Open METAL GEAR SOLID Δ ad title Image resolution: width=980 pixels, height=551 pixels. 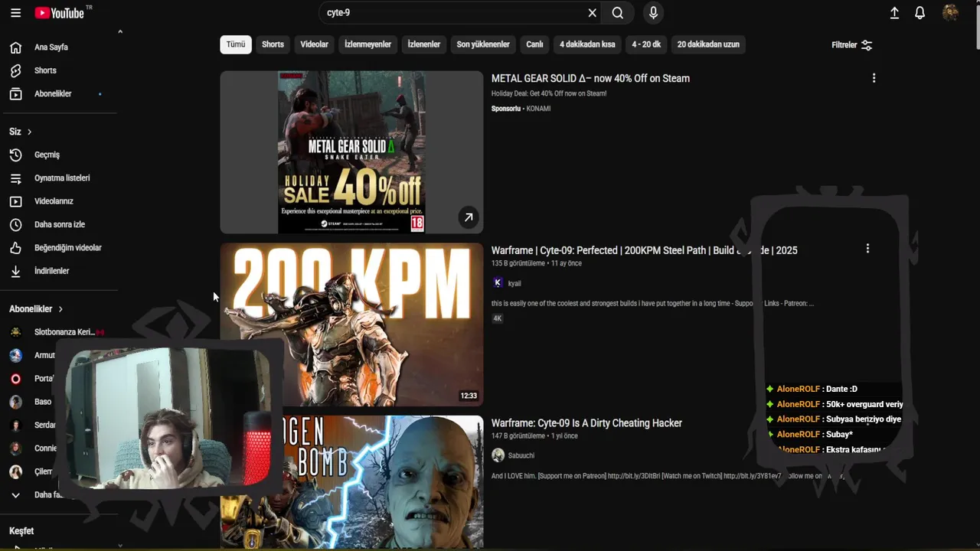(590, 79)
